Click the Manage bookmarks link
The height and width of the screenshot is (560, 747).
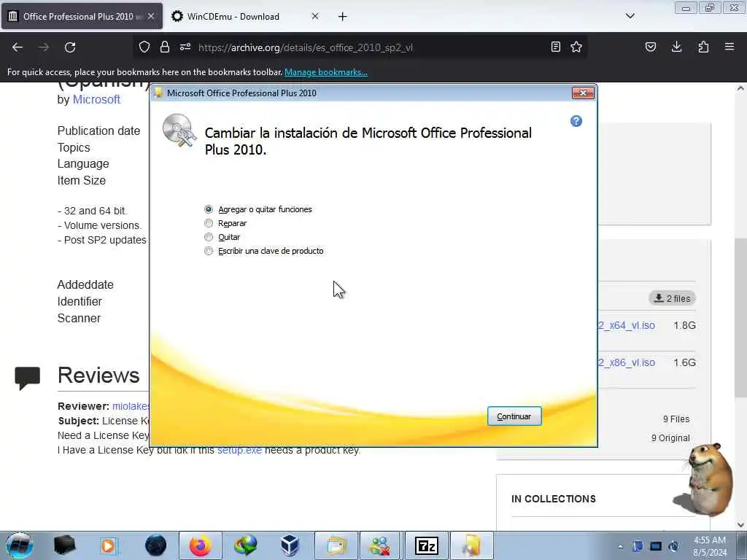[x=326, y=72]
